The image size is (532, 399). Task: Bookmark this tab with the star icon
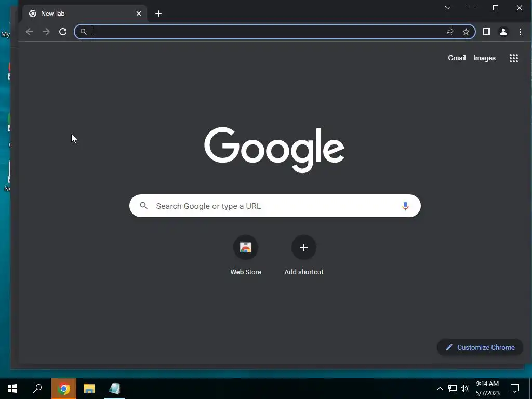tap(466, 32)
